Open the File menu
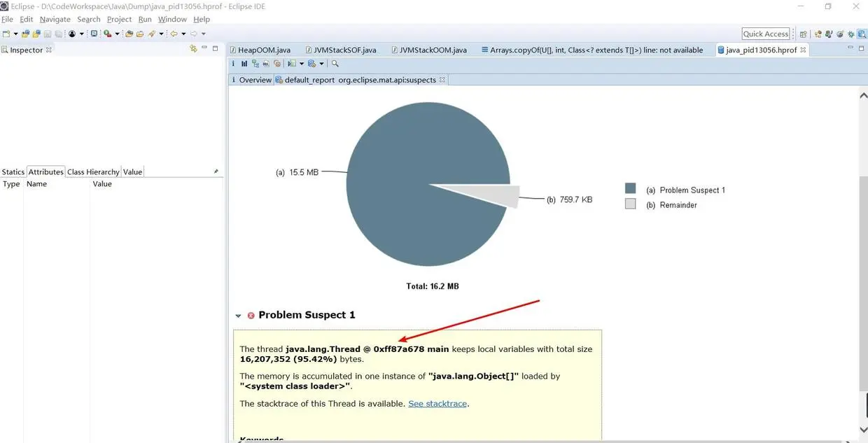The width and height of the screenshot is (868, 443). coord(7,20)
